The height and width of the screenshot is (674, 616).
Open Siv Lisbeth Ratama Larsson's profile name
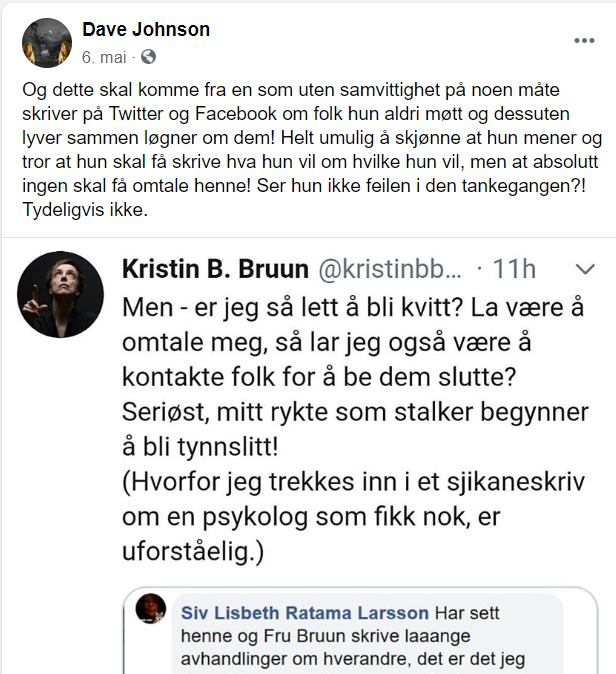(x=305, y=613)
